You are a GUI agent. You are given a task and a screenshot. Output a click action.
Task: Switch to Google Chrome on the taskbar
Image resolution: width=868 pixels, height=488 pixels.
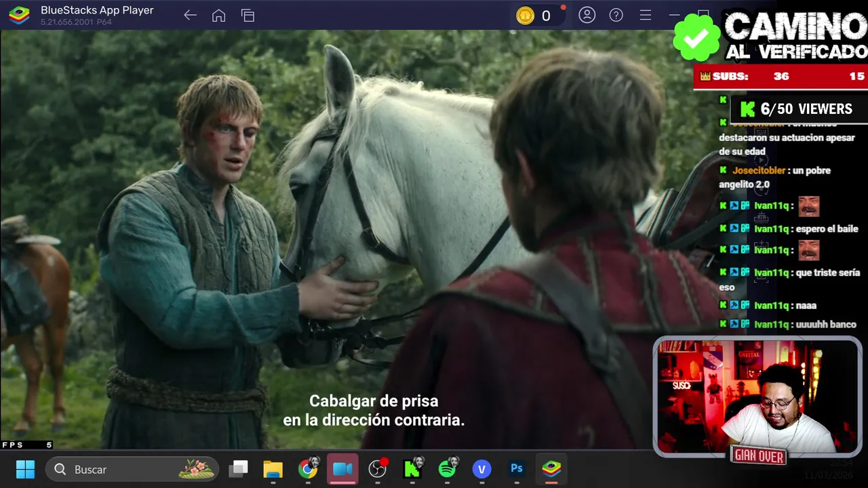pos(308,469)
